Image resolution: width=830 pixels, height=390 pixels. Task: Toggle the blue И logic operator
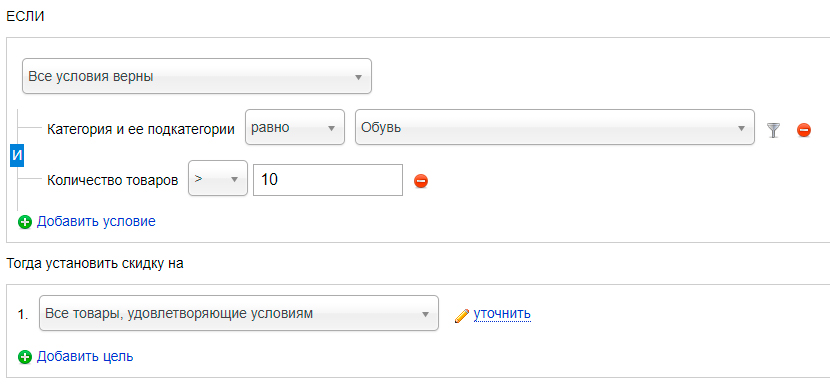click(x=17, y=156)
